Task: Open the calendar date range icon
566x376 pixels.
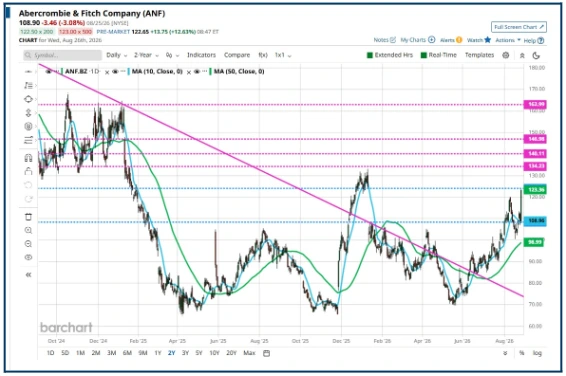Action: tap(266, 353)
